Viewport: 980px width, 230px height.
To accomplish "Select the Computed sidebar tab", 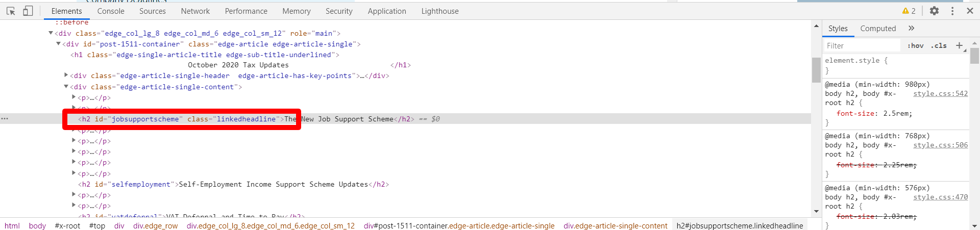I will (878, 29).
